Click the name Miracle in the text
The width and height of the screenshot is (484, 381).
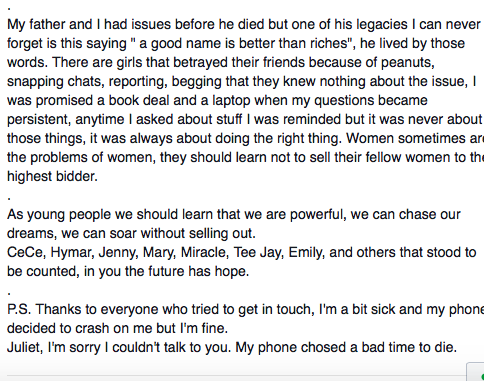204,252
